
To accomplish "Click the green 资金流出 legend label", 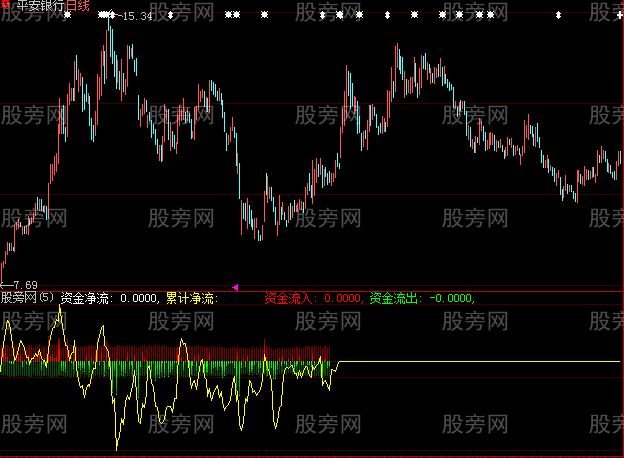I will click(x=394, y=297).
